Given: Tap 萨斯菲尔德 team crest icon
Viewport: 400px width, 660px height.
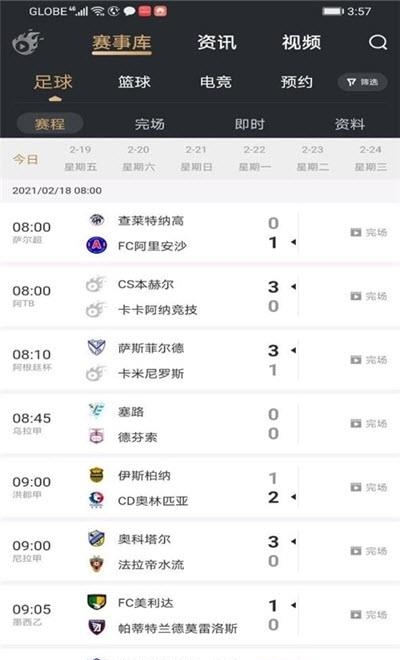Looking at the screenshot, I should tap(96, 347).
